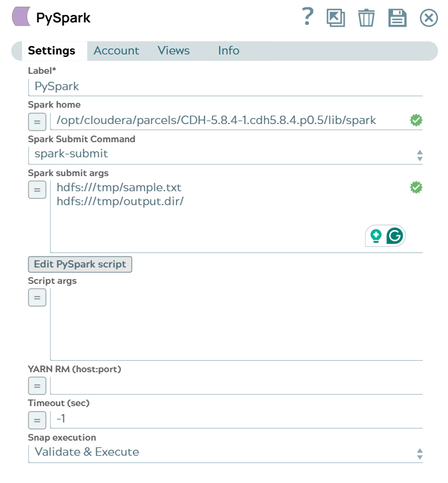This screenshot has width=448, height=483.
Task: Save the PySpark settings
Action: tap(397, 18)
